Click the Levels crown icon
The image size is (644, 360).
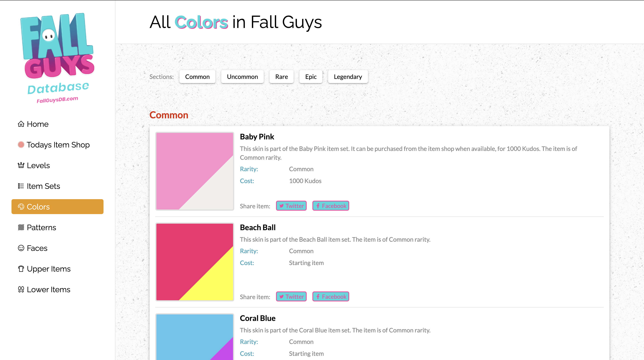[21, 165]
